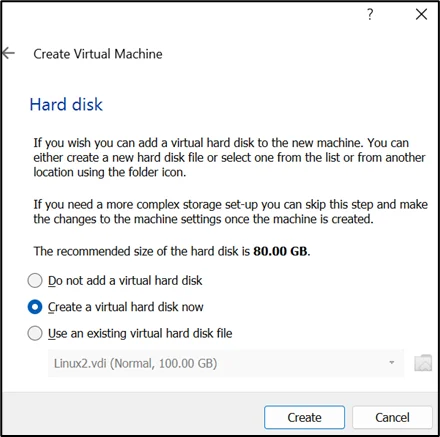440x437 pixels.
Task: Select the 'Use an existing virtual hard disk file' radio button
Action: [x=35, y=333]
